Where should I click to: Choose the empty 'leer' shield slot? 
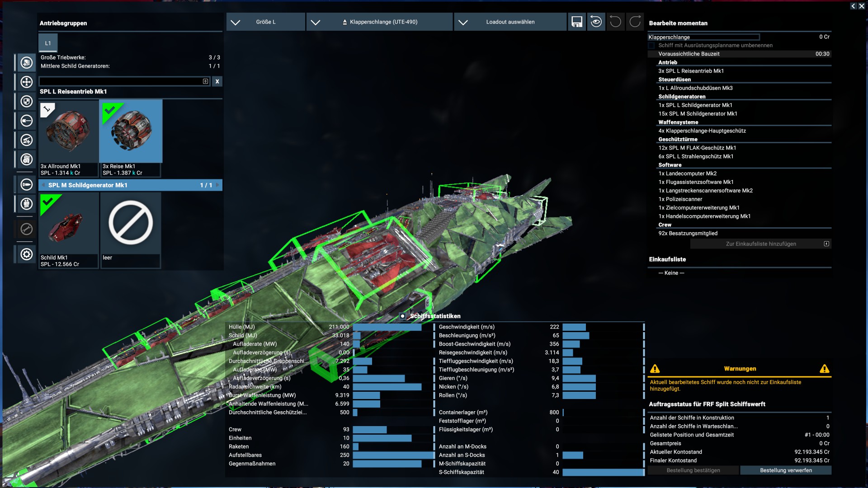[x=131, y=230]
